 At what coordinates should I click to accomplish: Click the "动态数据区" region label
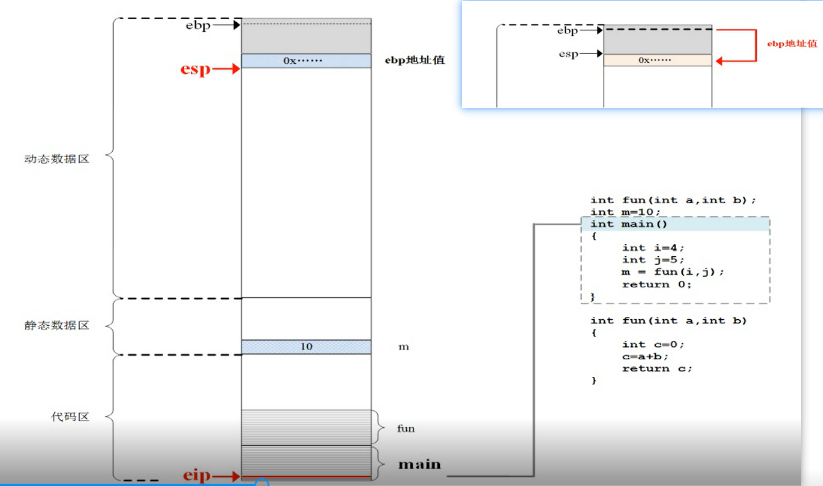57,159
